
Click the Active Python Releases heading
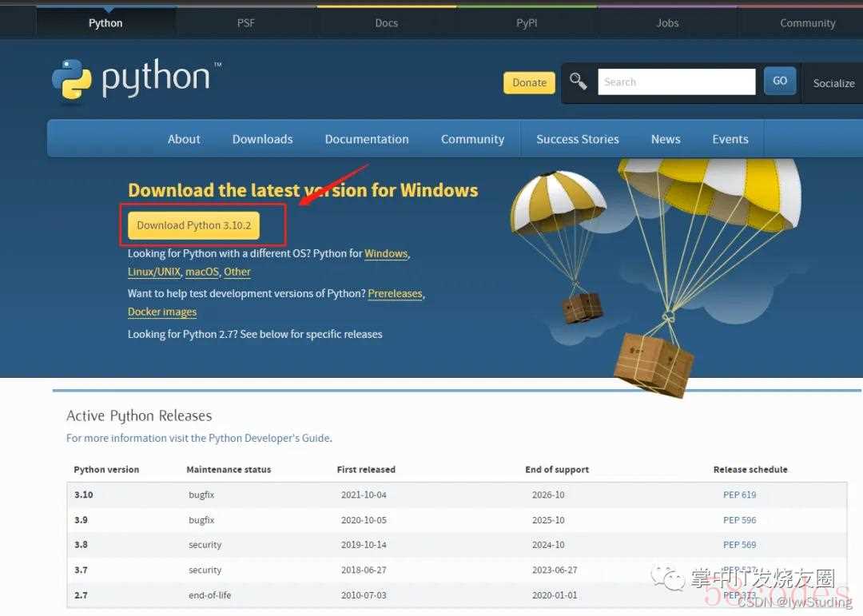(x=139, y=415)
